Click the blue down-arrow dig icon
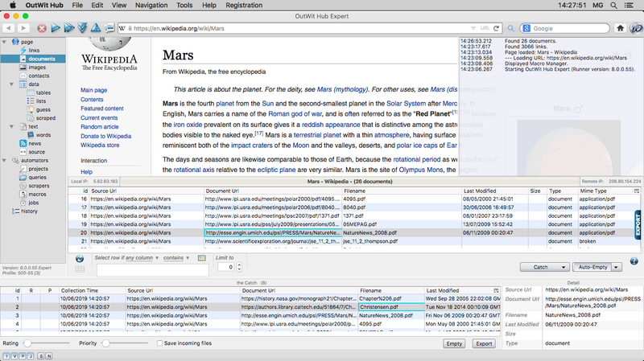644x361 pixels. click(83, 28)
